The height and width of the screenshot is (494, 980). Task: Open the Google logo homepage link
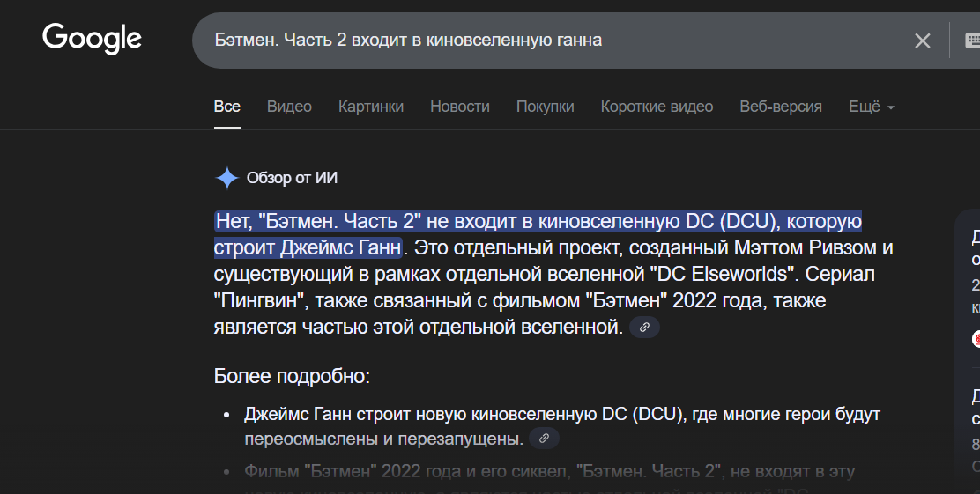92,39
